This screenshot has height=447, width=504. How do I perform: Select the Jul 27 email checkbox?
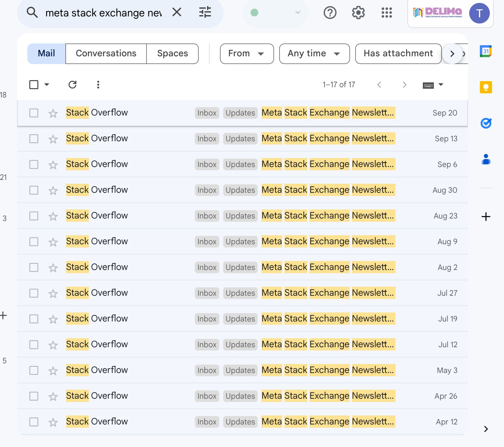tap(34, 293)
